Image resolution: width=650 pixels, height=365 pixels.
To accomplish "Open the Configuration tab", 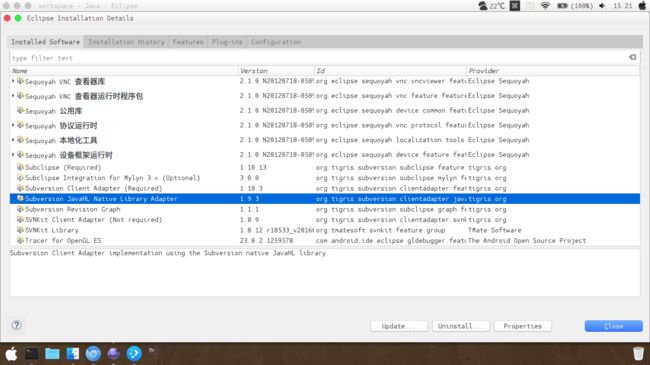I will (276, 42).
